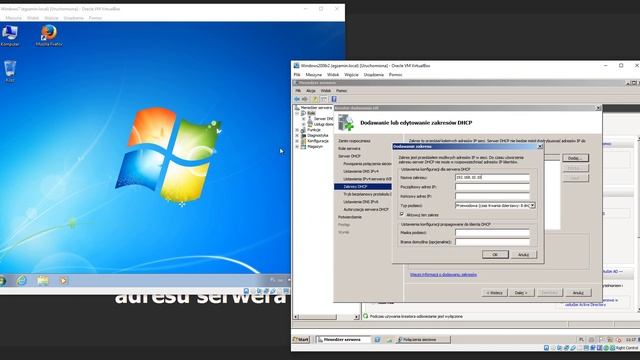640x360 pixels.
Task: Click the Windows 7 Start orb
Action: point(2,280)
